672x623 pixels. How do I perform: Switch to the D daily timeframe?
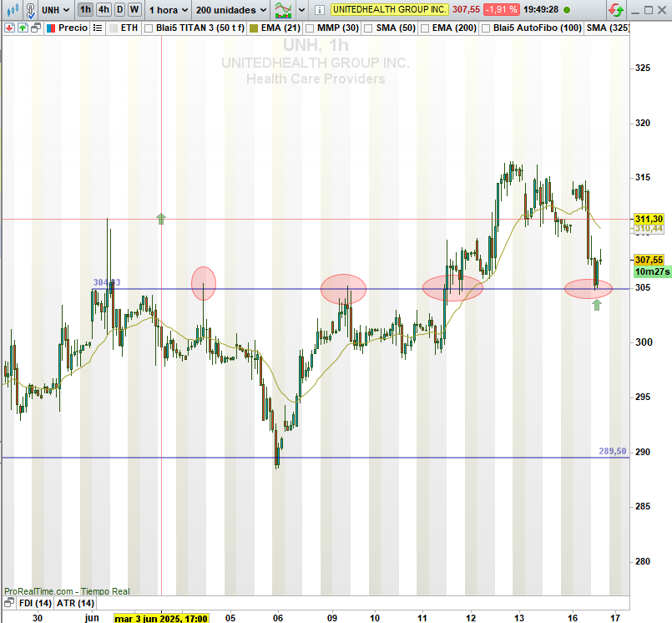[x=119, y=9]
